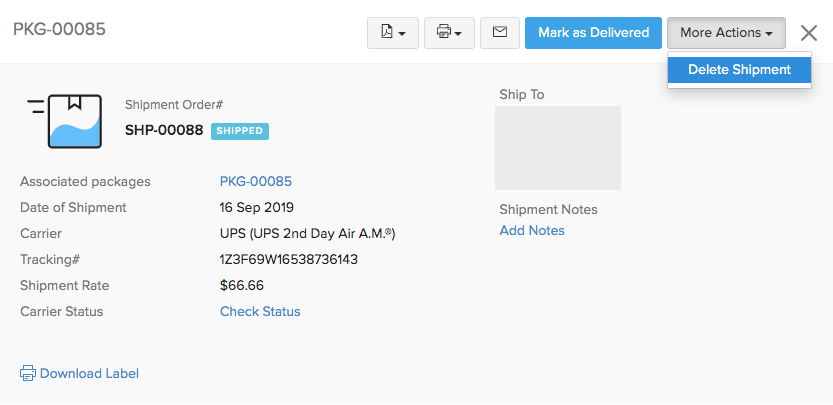Image resolution: width=833 pixels, height=405 pixels.
Task: Click Check Status carrier link
Action: click(x=260, y=311)
